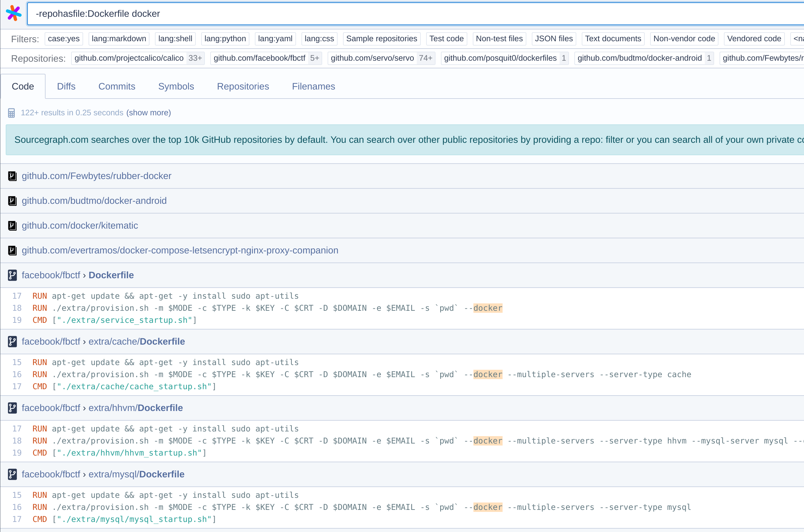This screenshot has width=804, height=532.
Task: Click file icon beside extra/mysql/Dockerfile
Action: click(x=12, y=474)
